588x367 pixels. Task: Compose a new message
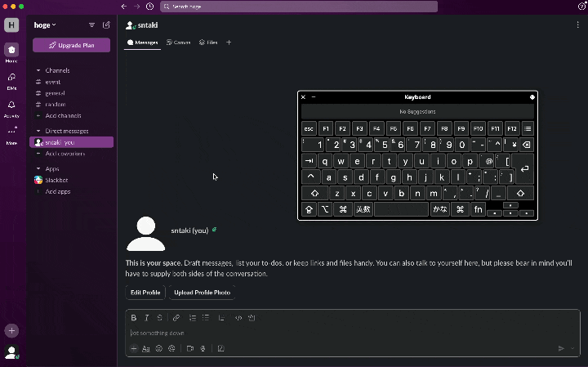point(106,25)
